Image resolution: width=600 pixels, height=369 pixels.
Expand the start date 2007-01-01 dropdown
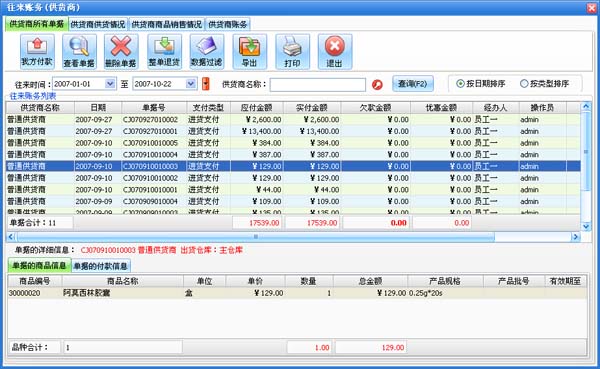click(110, 83)
